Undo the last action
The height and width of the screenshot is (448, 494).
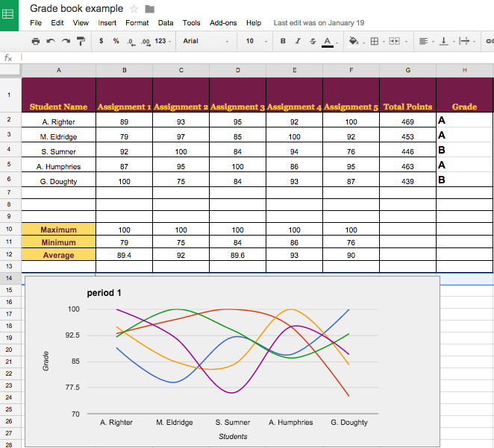click(x=51, y=41)
